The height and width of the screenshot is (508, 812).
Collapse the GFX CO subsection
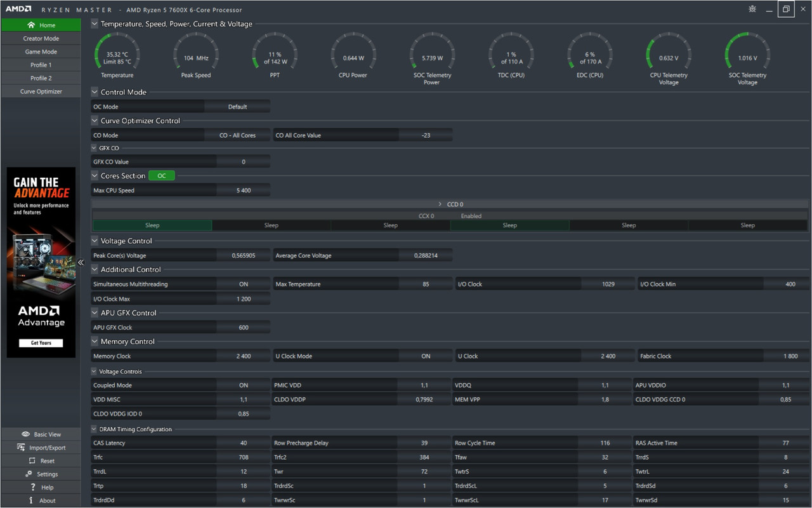[x=95, y=148]
